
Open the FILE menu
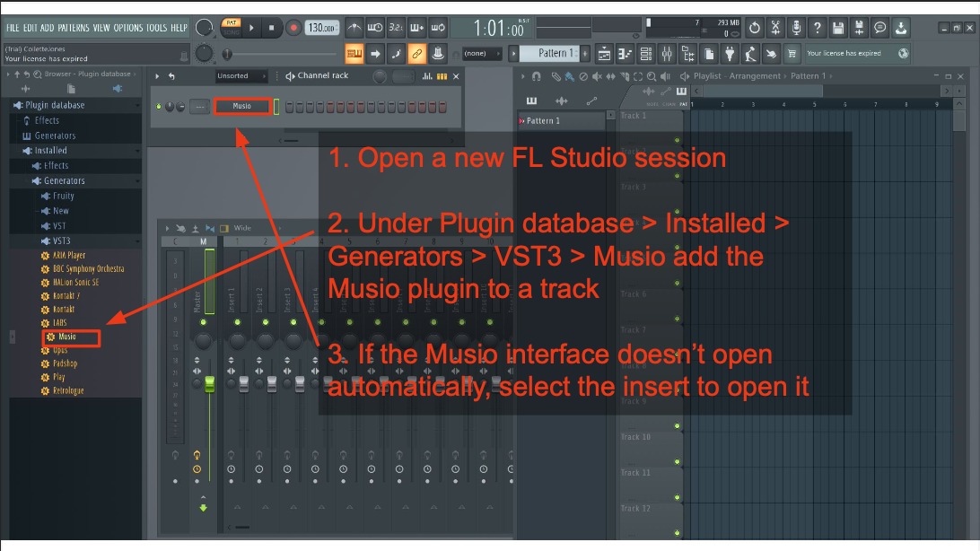coord(13,28)
